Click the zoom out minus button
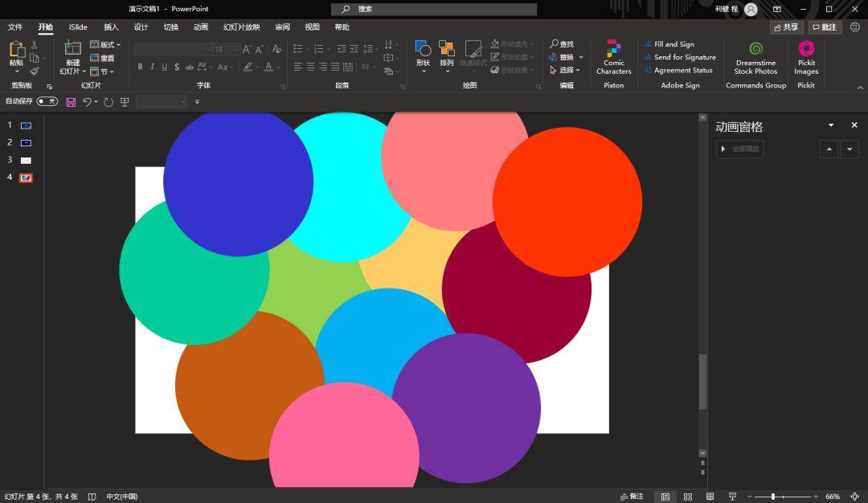Viewport: 868px width, 503px height. pos(750,497)
